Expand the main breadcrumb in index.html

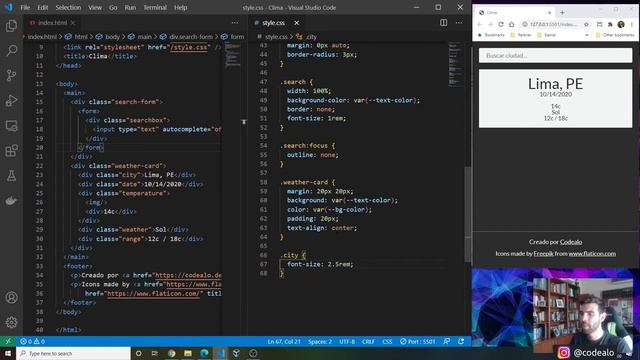click(144, 37)
